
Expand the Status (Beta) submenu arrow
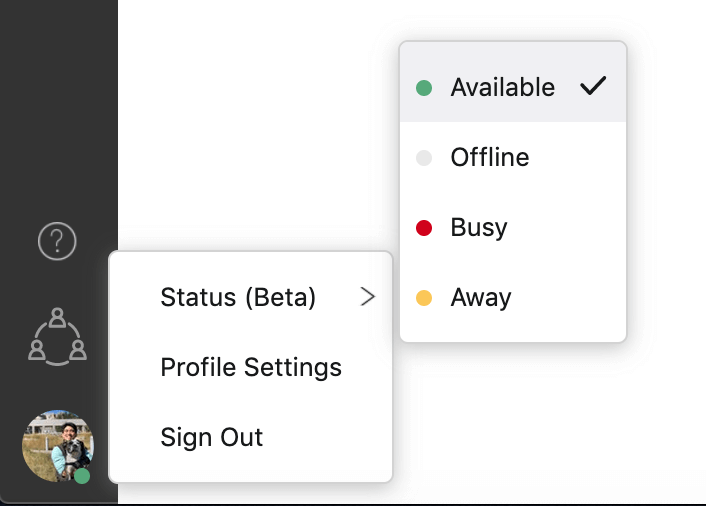pyautogui.click(x=368, y=297)
